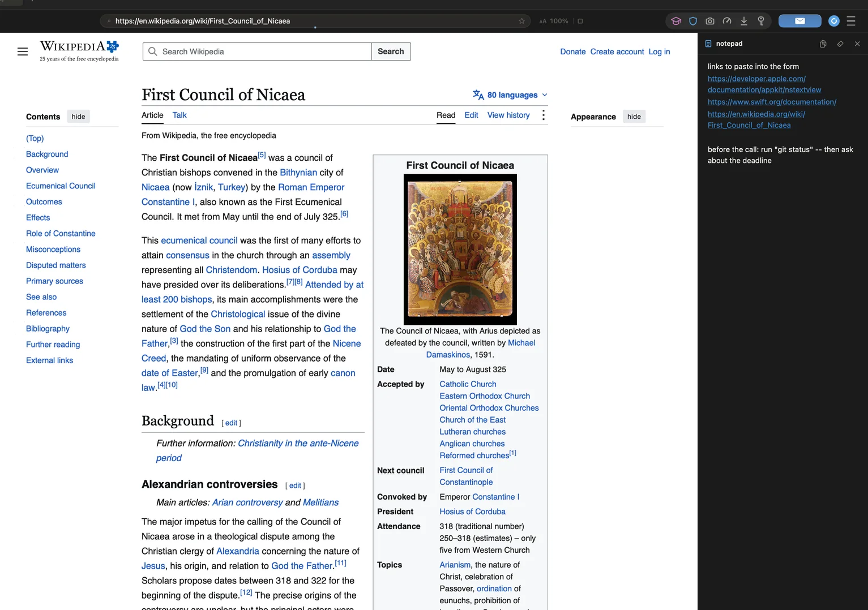Click edit link beside Background heading
Viewport: 868px width, 610px height.
click(x=231, y=423)
